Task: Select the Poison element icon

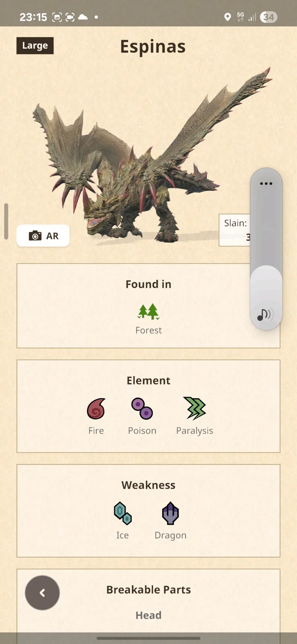Action: [x=142, y=409]
